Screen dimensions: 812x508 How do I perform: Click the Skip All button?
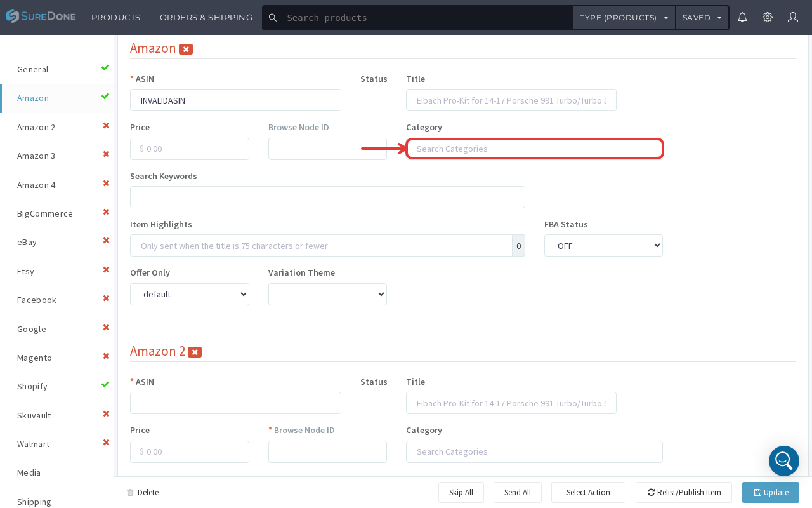click(x=461, y=493)
